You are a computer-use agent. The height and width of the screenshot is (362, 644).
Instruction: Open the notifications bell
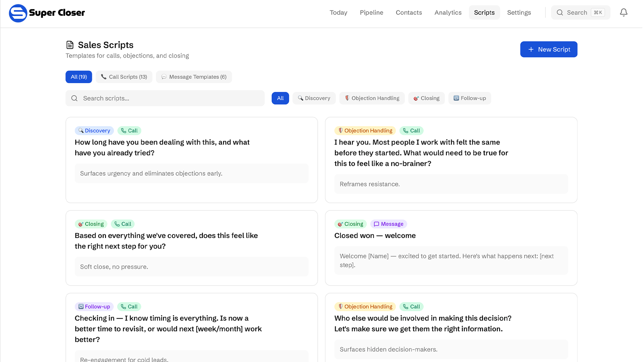click(624, 13)
